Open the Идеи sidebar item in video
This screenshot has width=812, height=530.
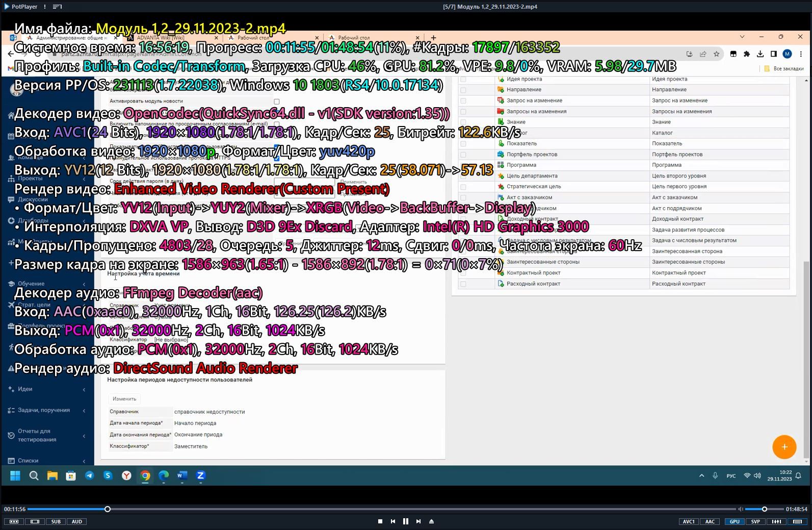(25, 389)
